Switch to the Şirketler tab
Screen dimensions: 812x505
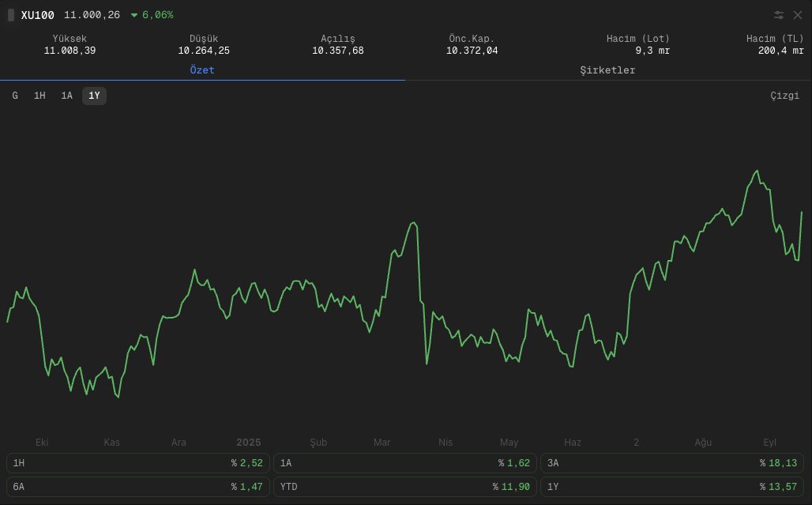[607, 70]
